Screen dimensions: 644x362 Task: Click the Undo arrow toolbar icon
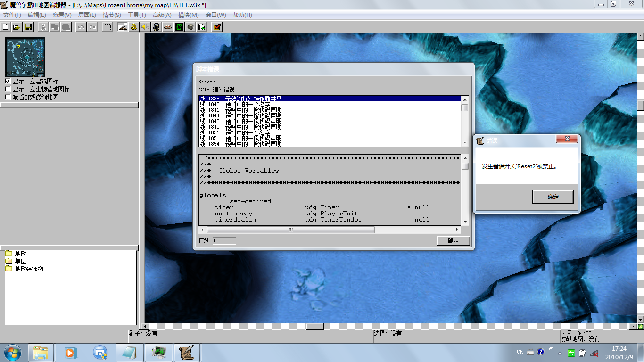(x=81, y=27)
